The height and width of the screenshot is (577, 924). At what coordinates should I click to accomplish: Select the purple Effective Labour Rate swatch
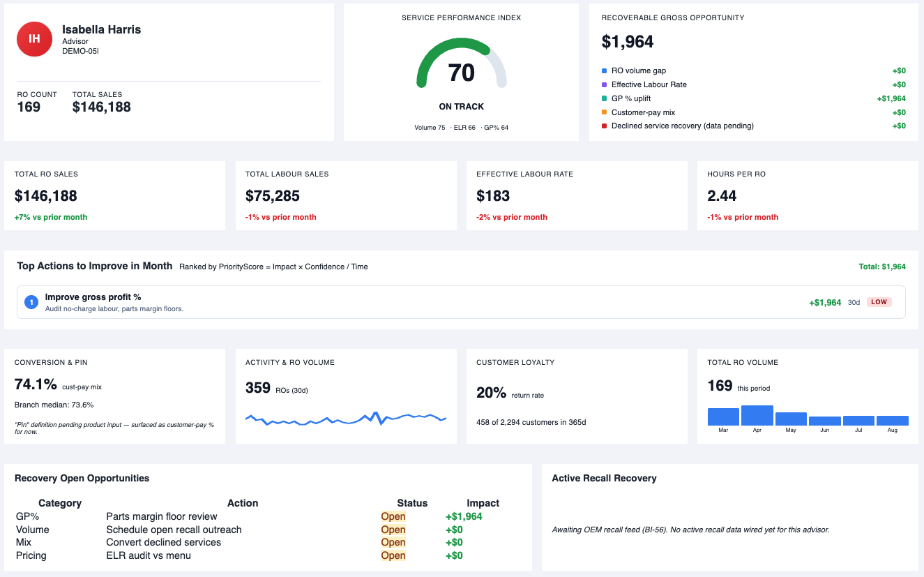(604, 84)
